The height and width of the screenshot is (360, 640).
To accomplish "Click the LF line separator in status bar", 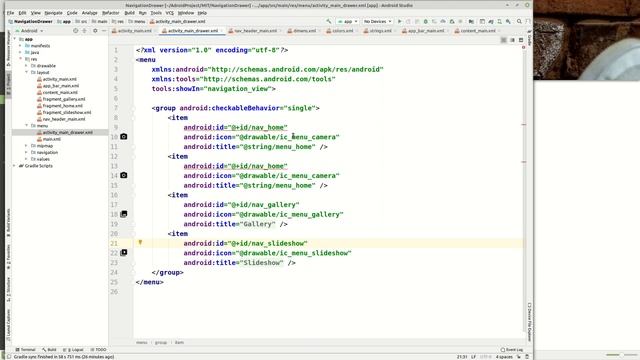I will (x=473, y=357).
